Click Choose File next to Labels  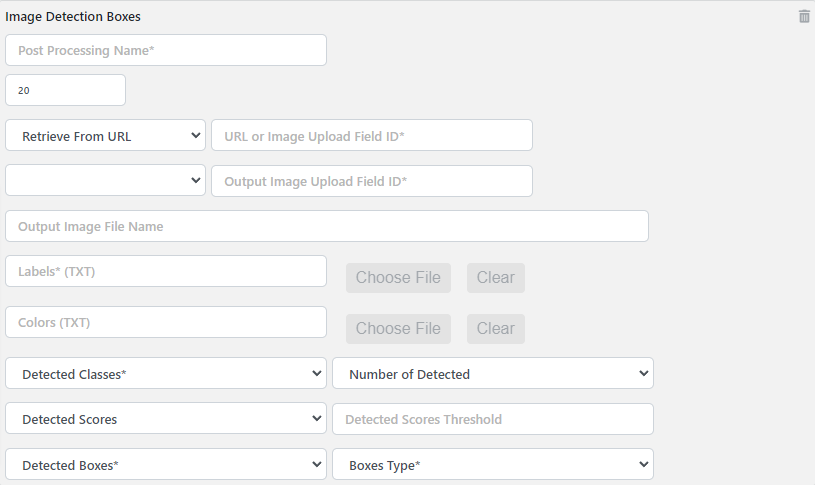398,278
